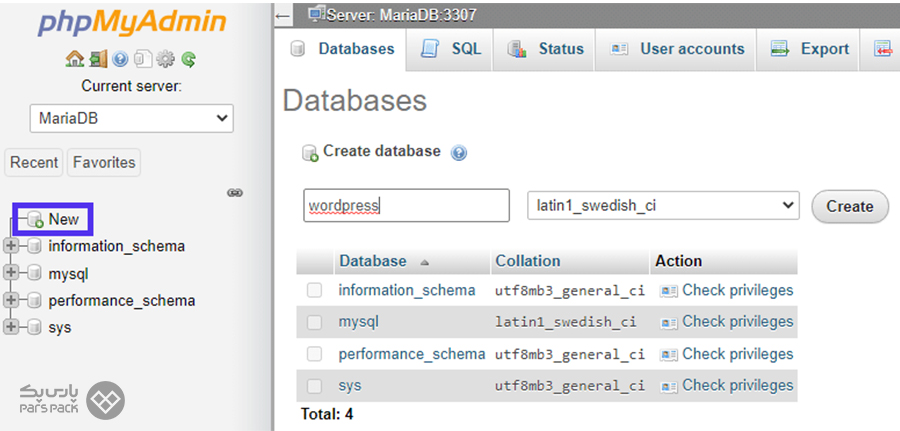Sort by the Database column header
This screenshot has height=431, width=900.
(373, 261)
